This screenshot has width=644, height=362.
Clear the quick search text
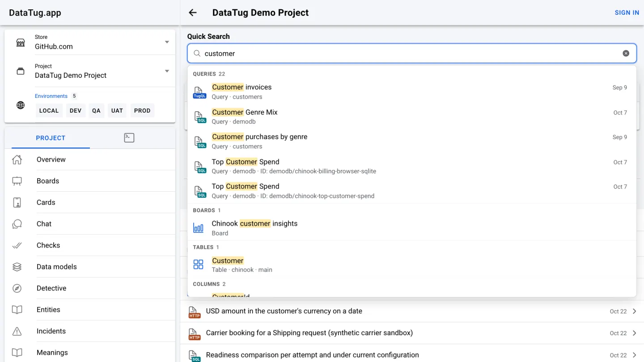[x=626, y=53]
